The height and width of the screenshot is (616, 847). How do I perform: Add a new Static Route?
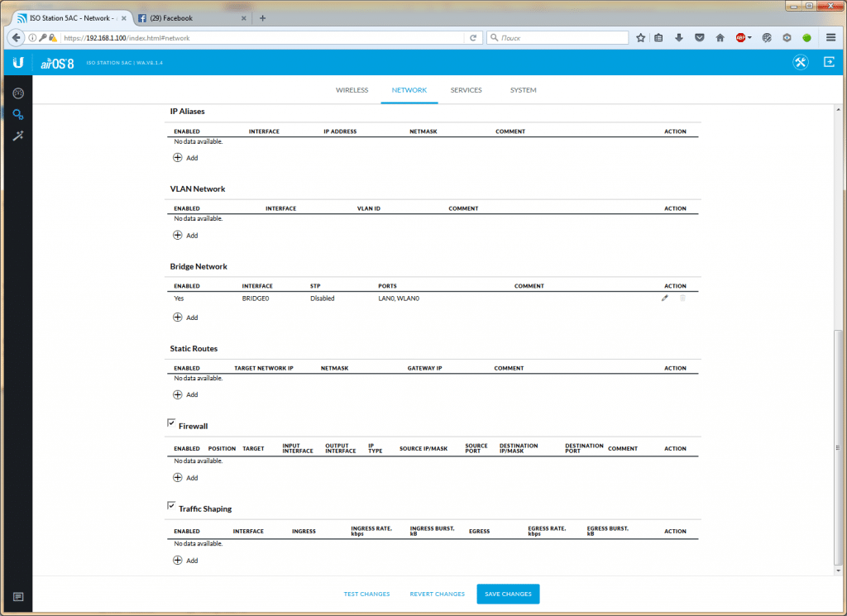click(184, 394)
